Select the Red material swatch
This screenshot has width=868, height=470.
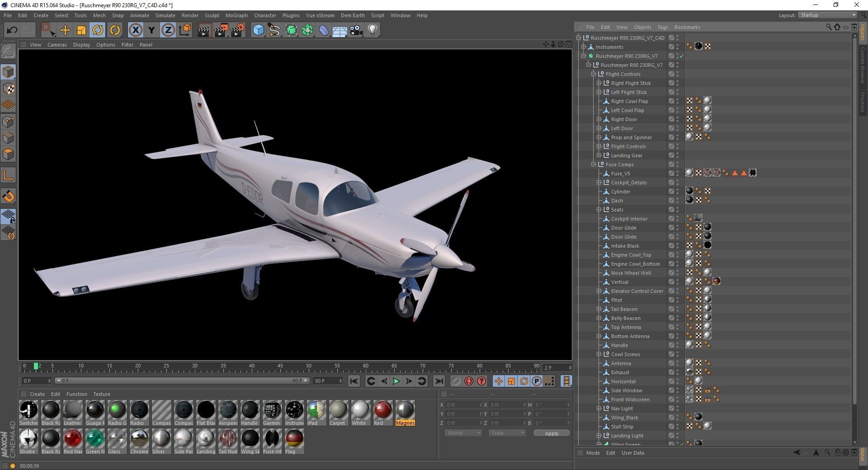[382, 413]
